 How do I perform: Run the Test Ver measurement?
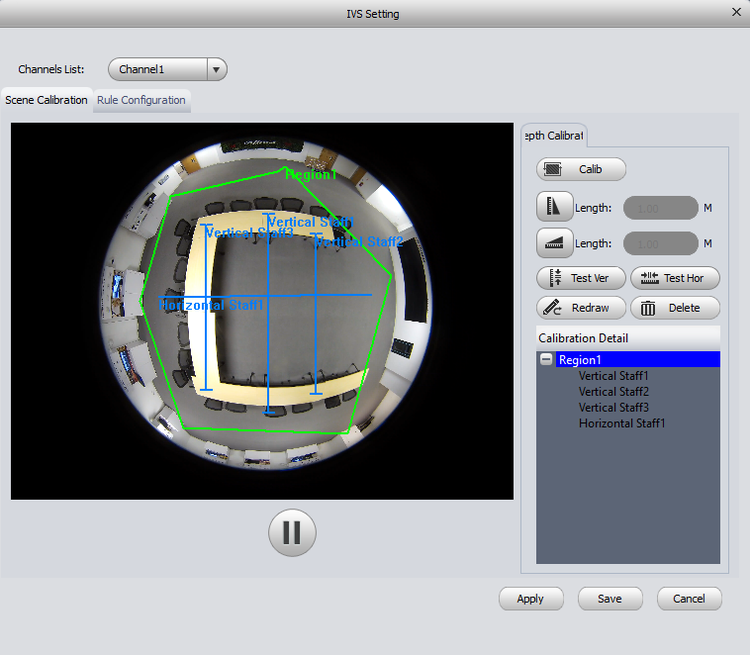(x=581, y=278)
